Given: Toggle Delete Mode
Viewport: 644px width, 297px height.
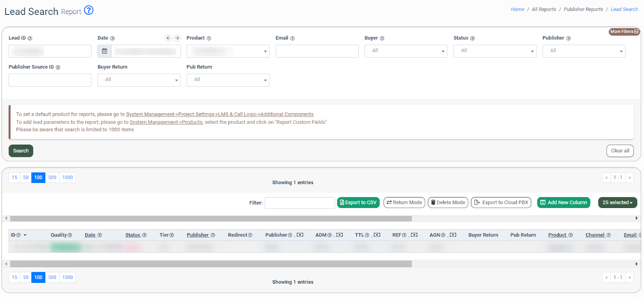Looking at the screenshot, I should (448, 203).
